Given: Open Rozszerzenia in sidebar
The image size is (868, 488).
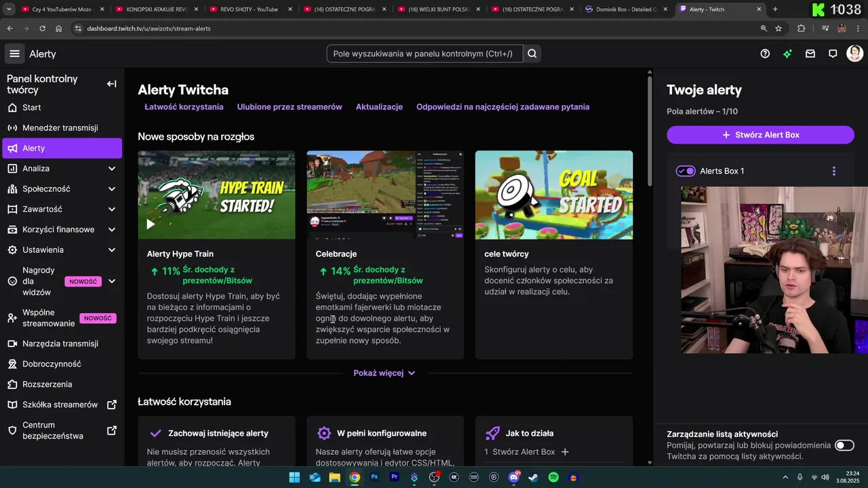Looking at the screenshot, I should [x=62, y=384].
